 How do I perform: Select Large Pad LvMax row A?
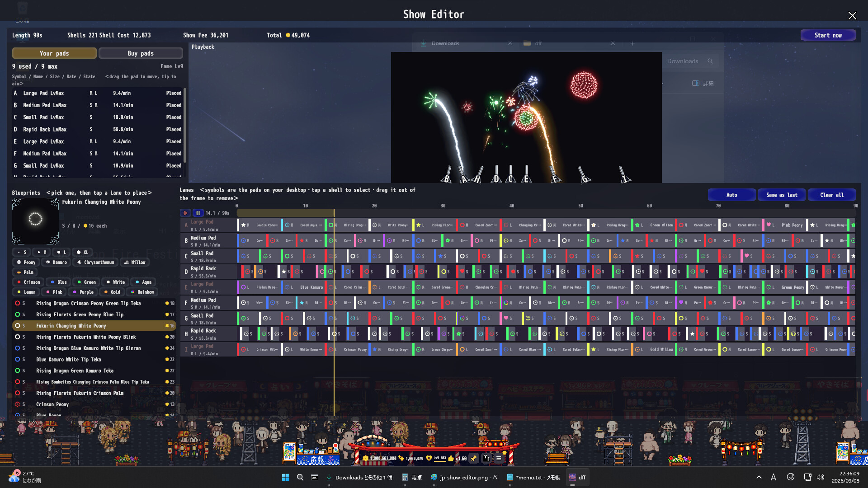(98, 93)
